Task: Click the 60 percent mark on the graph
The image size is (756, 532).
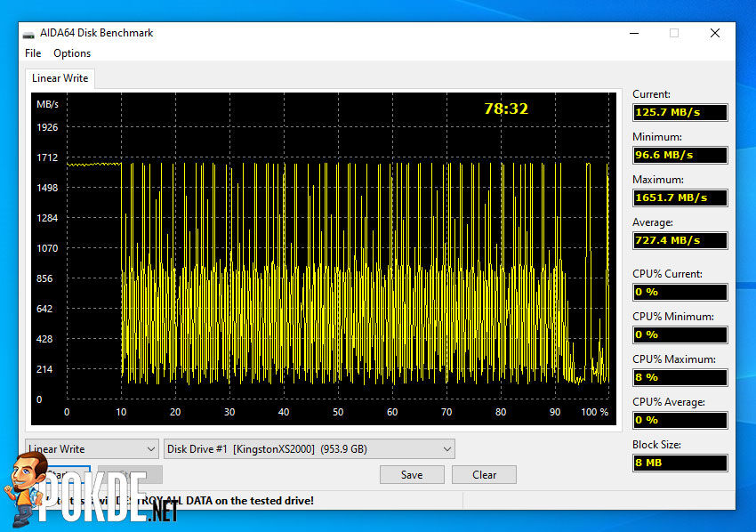Action: click(392, 412)
